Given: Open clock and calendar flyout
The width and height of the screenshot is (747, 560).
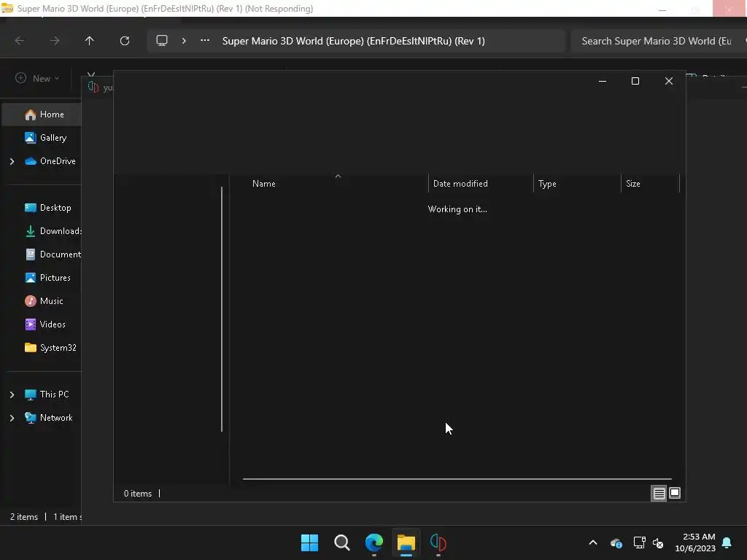Looking at the screenshot, I should pos(695,542).
